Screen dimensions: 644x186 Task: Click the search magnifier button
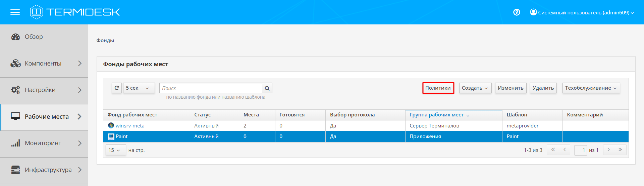[267, 88]
